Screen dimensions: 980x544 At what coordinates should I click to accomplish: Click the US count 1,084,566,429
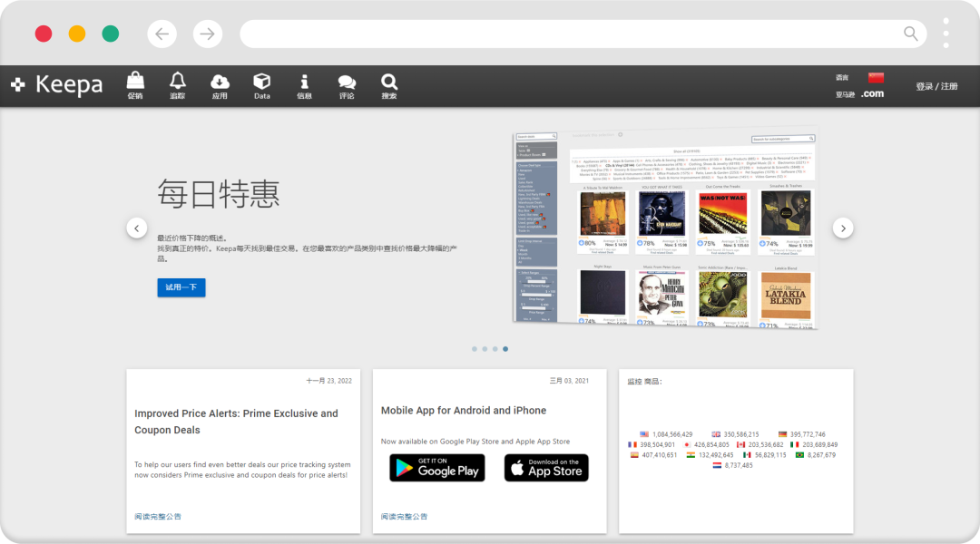(672, 434)
